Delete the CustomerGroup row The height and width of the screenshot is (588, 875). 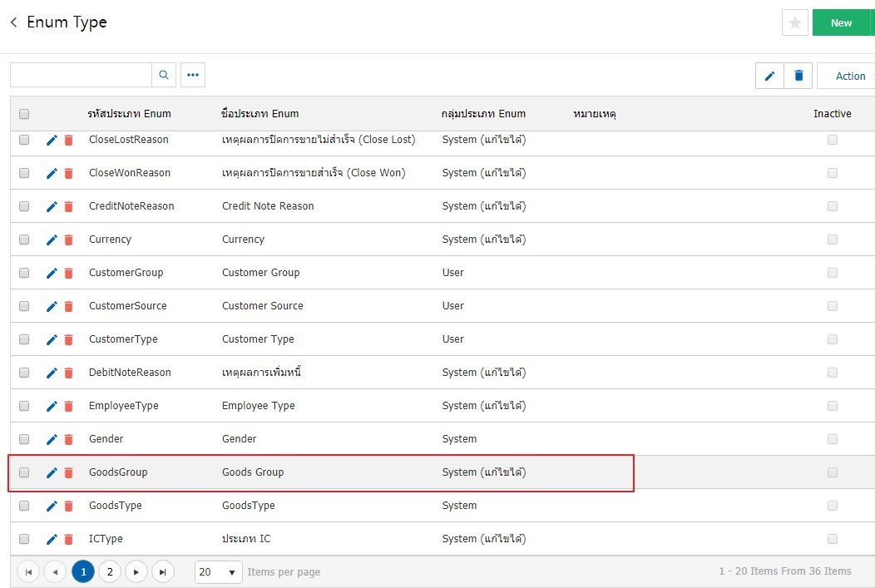[69, 273]
